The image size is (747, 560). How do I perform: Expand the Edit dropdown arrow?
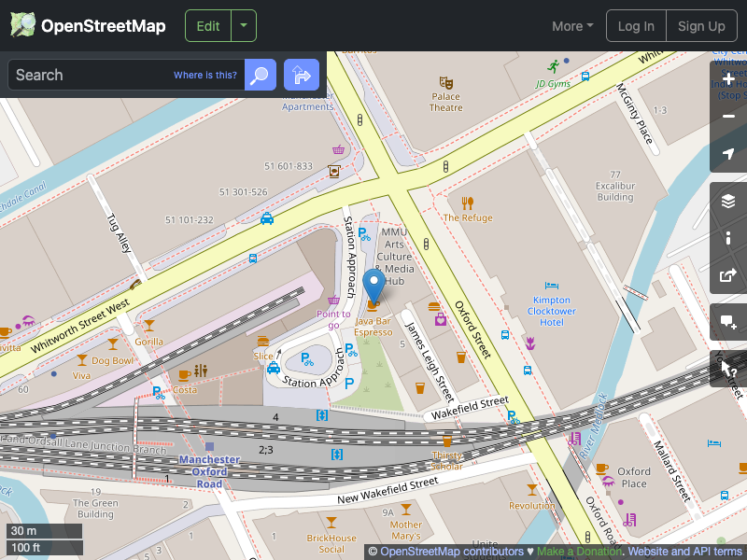243,25
